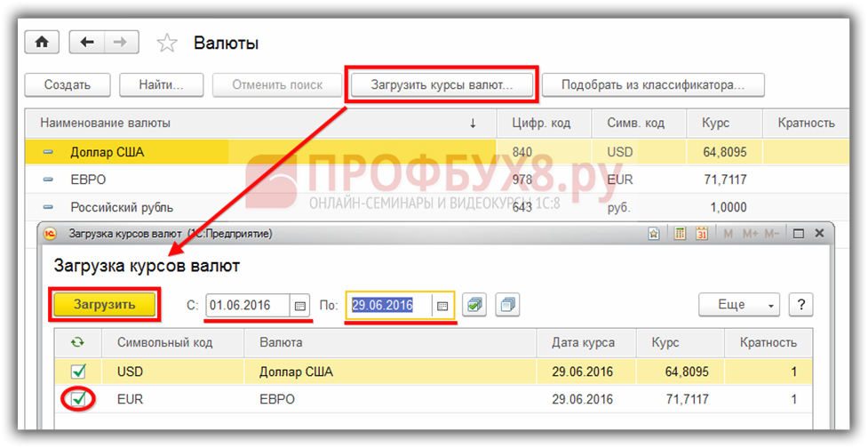Image resolution: width=868 pixels, height=448 pixels.
Task: Maximize the Загрузка курсов валют dialog
Action: tap(798, 234)
